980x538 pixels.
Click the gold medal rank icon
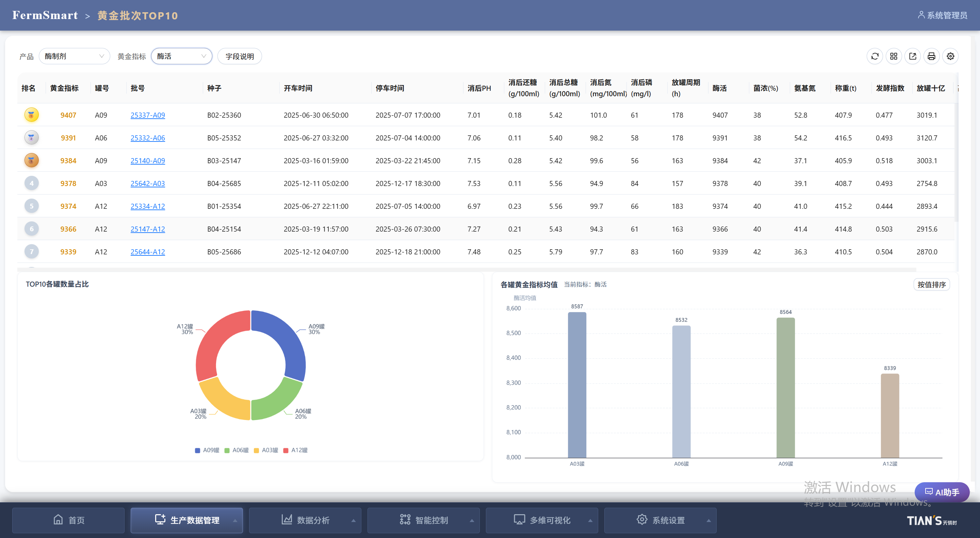32,115
